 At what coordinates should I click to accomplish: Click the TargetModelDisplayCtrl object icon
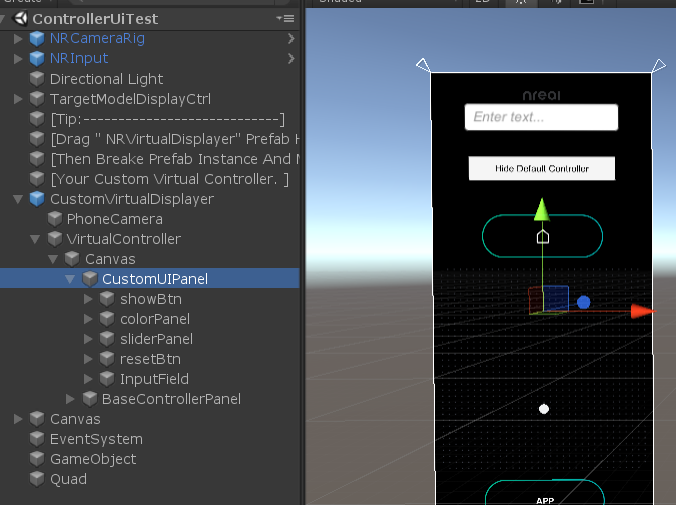click(x=37, y=98)
